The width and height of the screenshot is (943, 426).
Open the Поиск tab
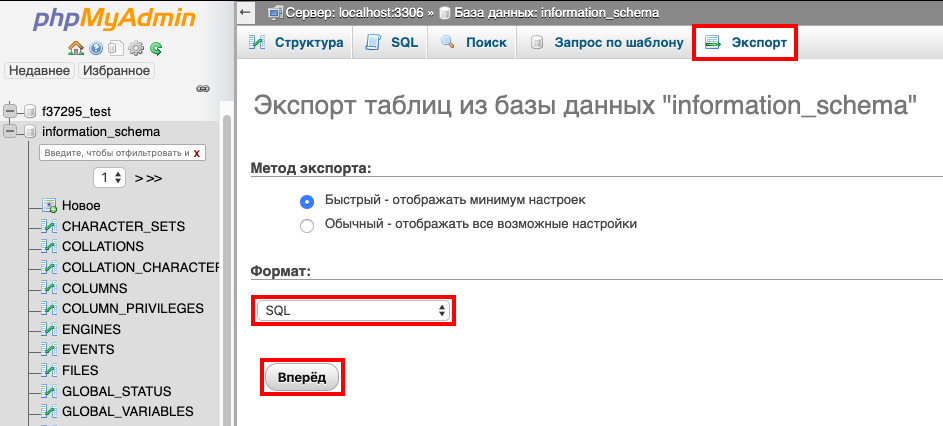474,43
